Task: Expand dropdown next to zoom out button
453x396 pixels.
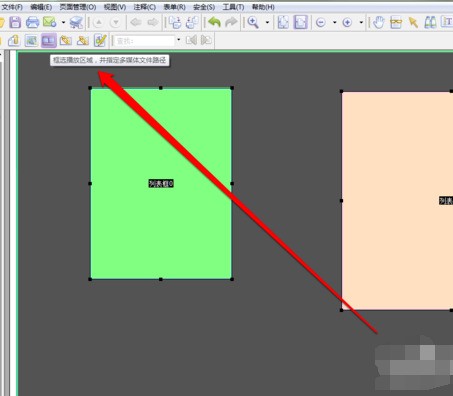Action: coord(335,22)
